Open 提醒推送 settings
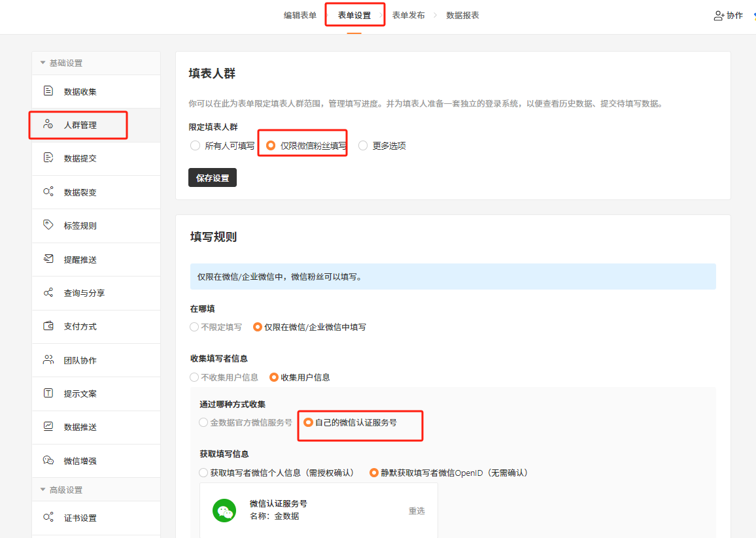This screenshot has width=756, height=538. point(96,260)
